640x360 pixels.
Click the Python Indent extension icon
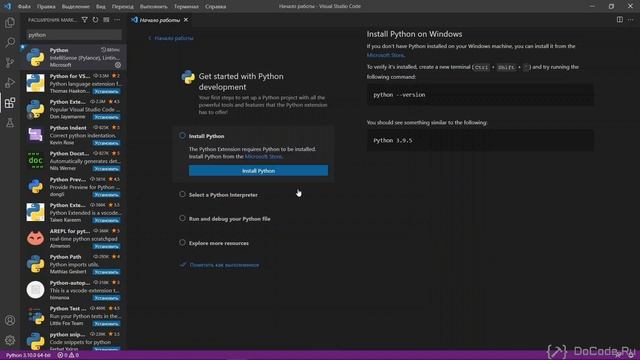pyautogui.click(x=36, y=135)
